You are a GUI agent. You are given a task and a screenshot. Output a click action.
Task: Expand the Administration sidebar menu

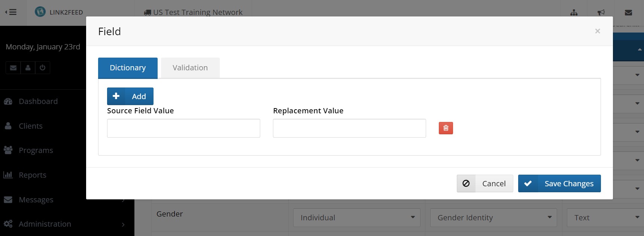45,224
